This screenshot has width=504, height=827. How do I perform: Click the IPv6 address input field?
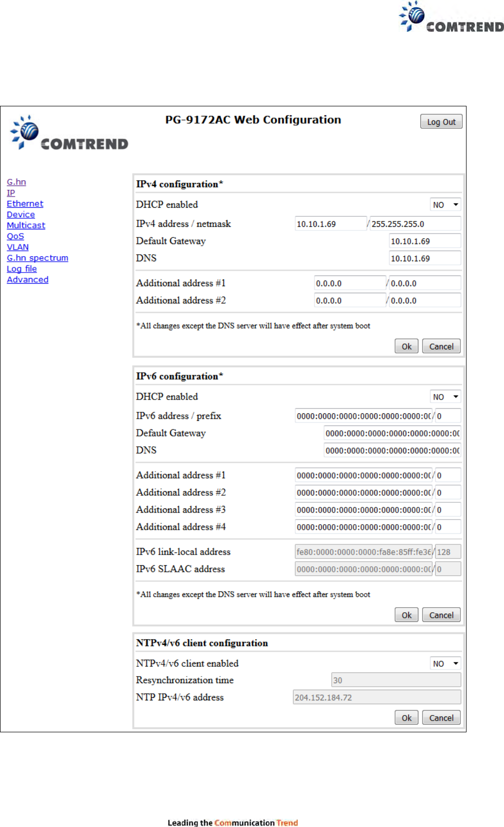coord(364,416)
